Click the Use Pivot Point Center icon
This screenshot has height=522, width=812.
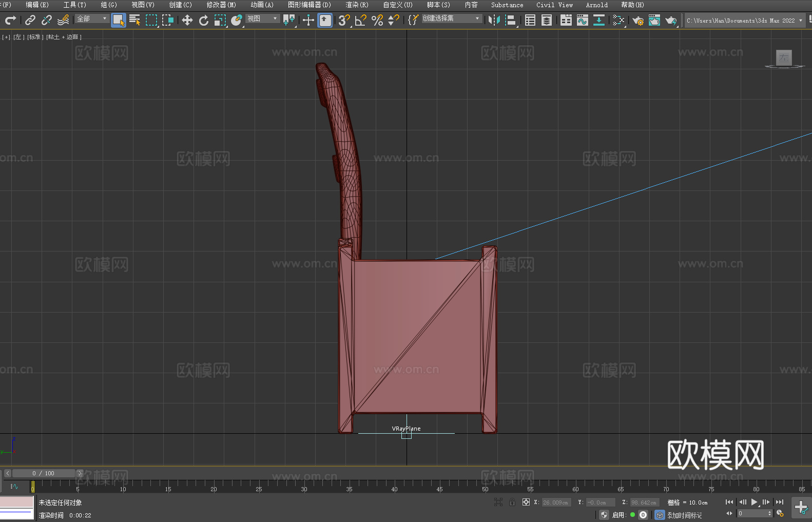click(289, 20)
